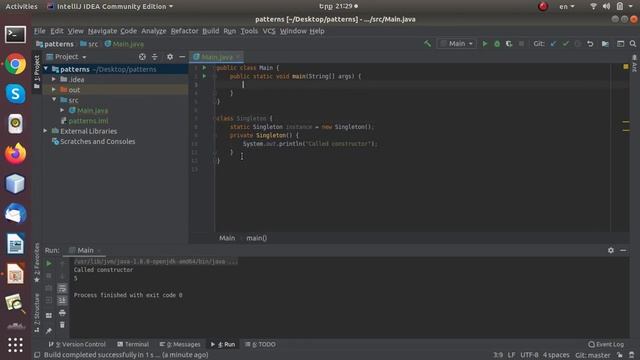Expand Main.java node in tree
Viewport: 640px width, 360px height.
[62, 110]
